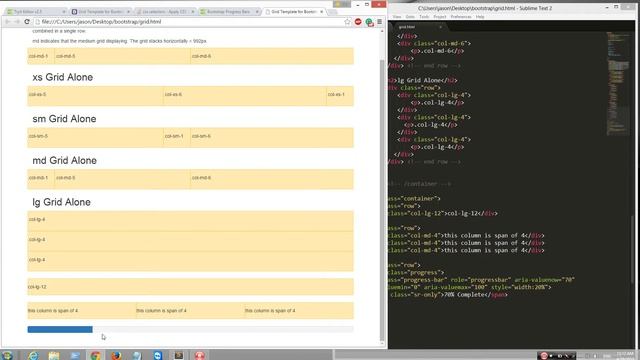The height and width of the screenshot is (360, 640).
Task: Open File Explorer from the taskbar
Action: point(54,355)
